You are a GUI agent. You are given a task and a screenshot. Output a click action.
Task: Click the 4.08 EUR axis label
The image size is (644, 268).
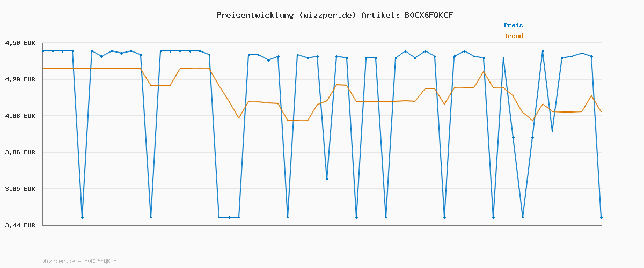coord(20,116)
